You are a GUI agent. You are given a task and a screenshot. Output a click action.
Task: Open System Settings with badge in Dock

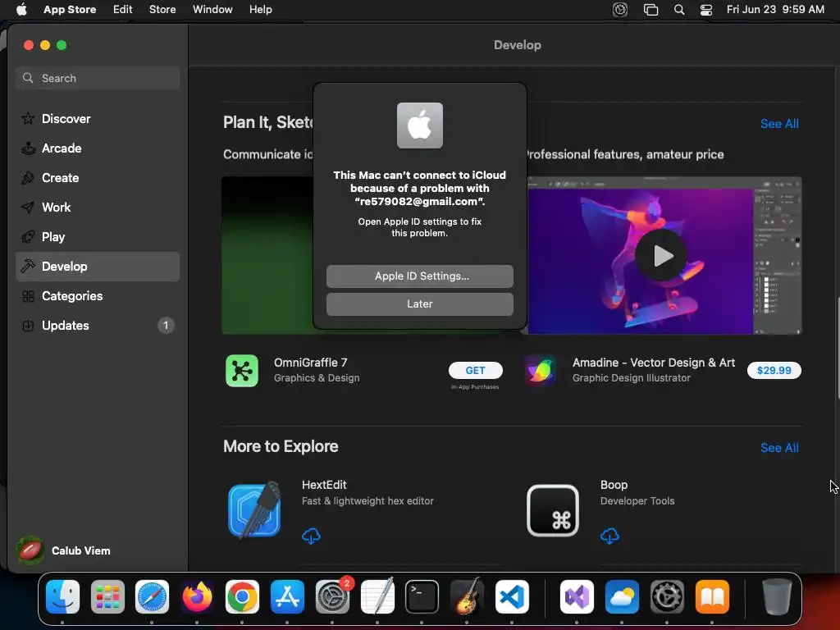(x=332, y=596)
